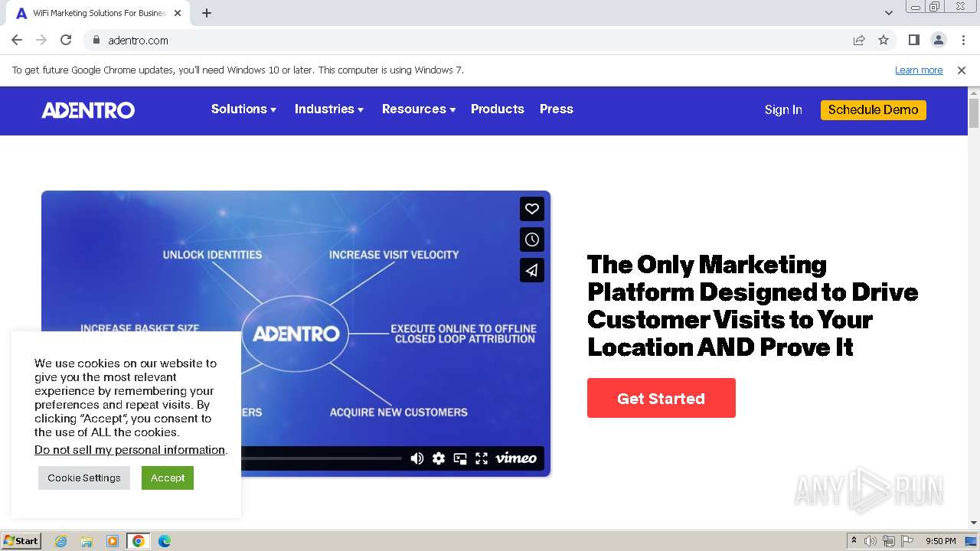Reload the adentro.com page
The width and height of the screenshot is (980, 551).
pos(66,40)
